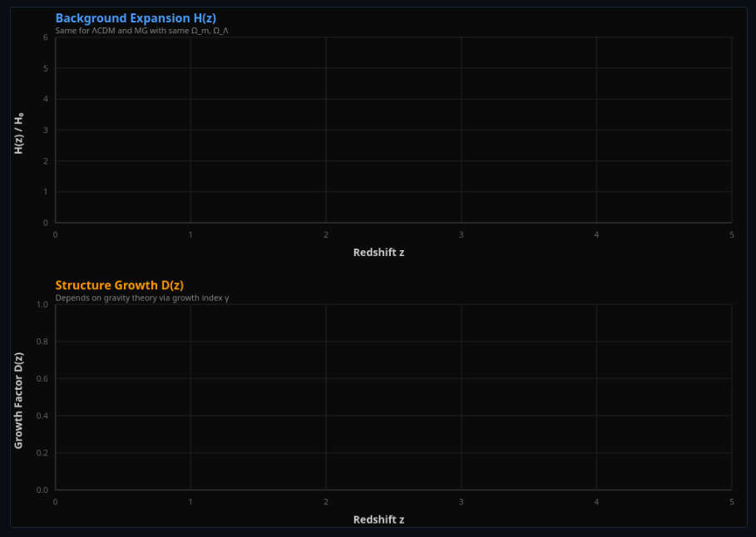The width and height of the screenshot is (756, 537).
Task: Click the Structure Growth D(z) chart title
Action: [119, 285]
